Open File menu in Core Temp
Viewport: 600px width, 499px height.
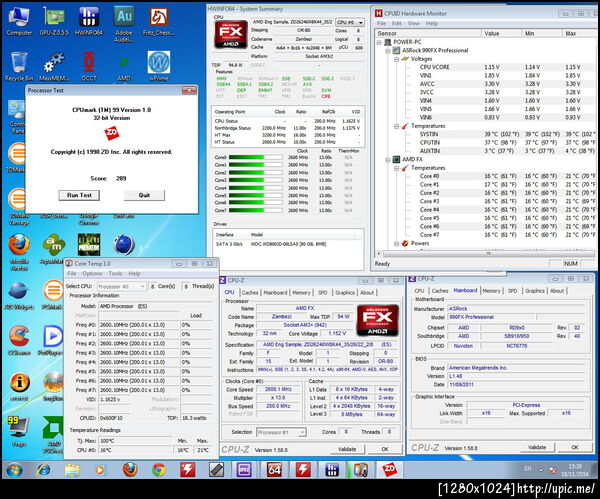point(72,274)
